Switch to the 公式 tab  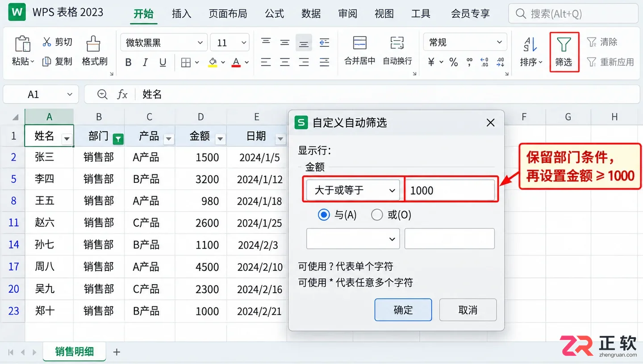click(274, 14)
